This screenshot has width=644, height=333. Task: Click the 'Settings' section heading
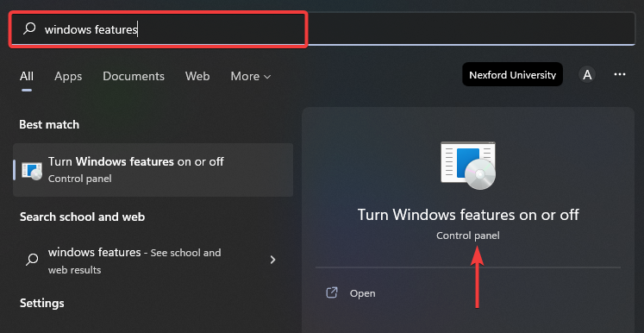[x=42, y=303]
